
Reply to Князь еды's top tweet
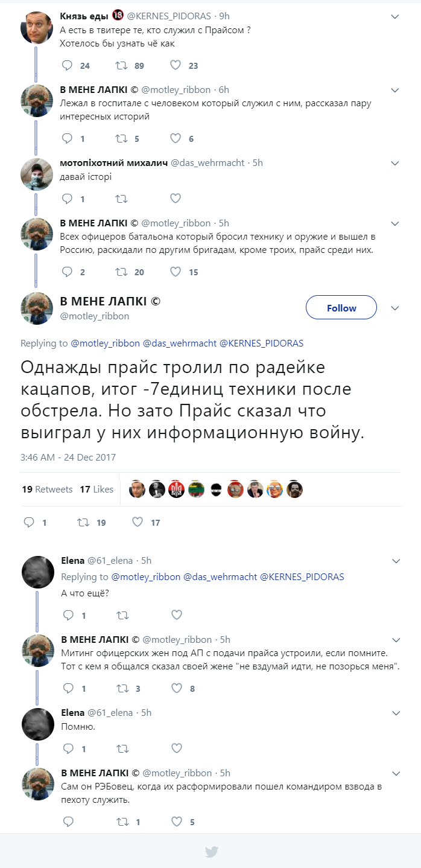[x=68, y=66]
